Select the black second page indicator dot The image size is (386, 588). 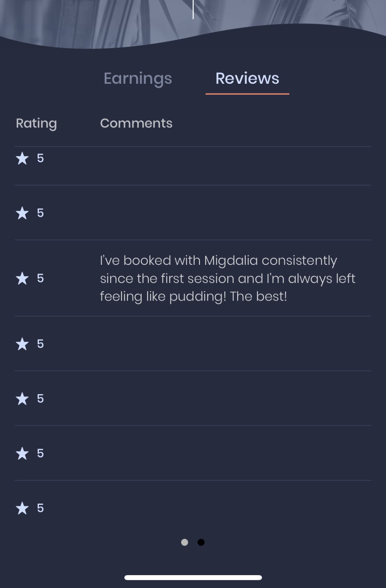201,542
